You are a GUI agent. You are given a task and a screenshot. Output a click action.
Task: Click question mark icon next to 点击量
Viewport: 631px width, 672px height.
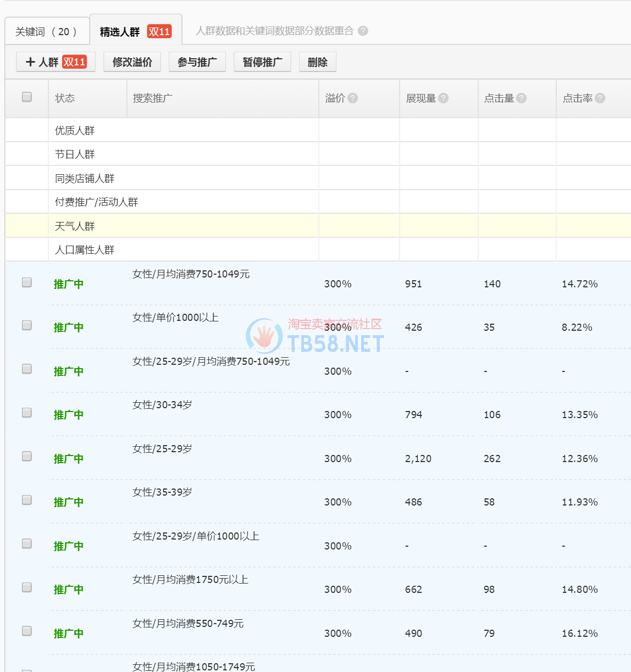coord(522,98)
